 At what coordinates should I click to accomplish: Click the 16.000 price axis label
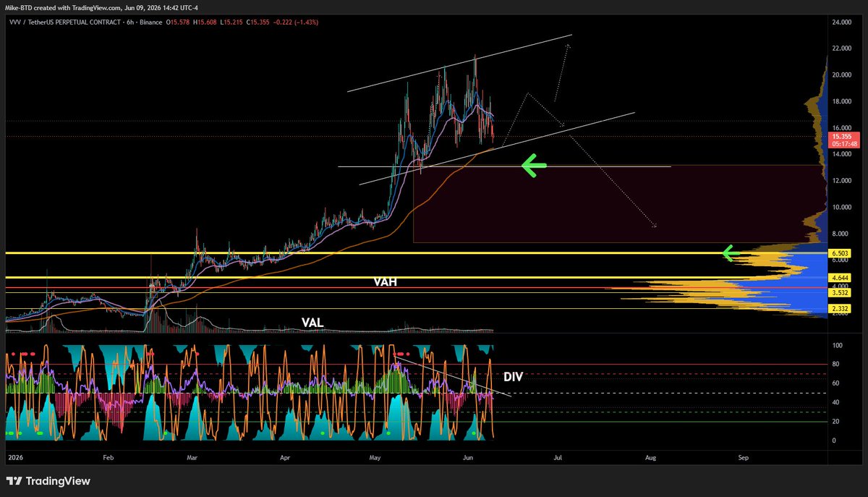[841, 128]
